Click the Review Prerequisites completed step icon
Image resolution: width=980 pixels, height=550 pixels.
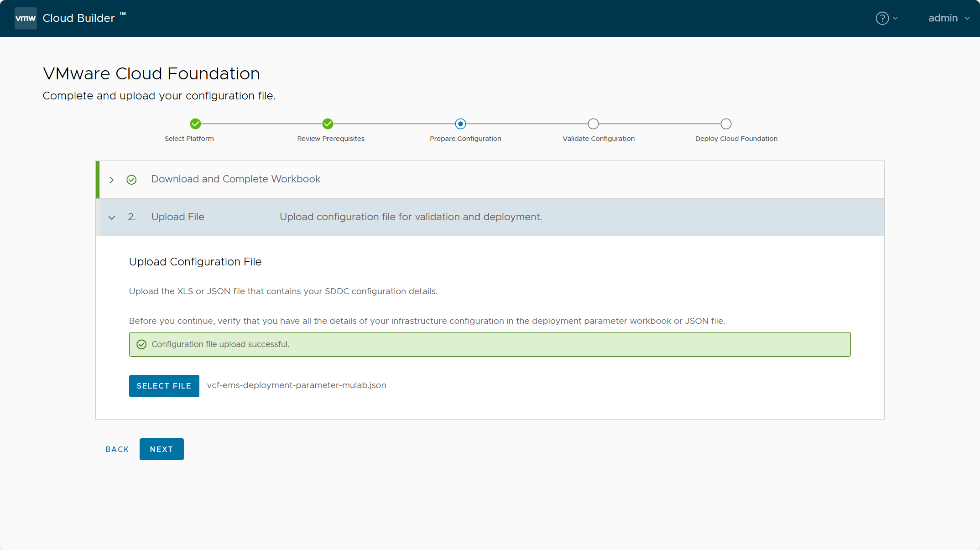pos(327,123)
